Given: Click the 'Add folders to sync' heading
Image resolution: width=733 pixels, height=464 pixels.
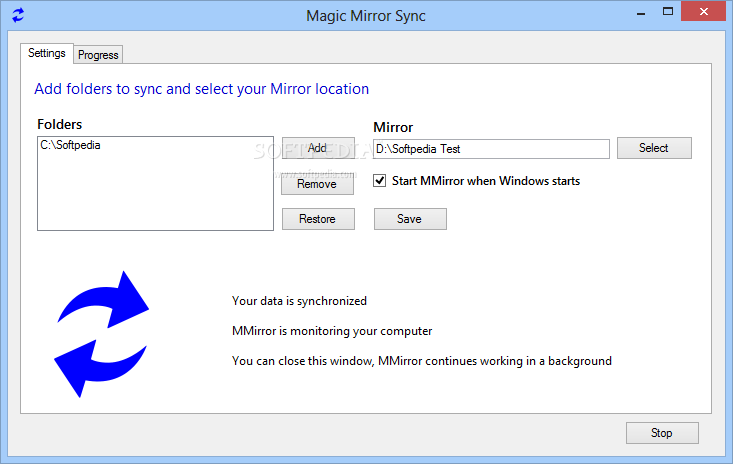Looking at the screenshot, I should (201, 89).
